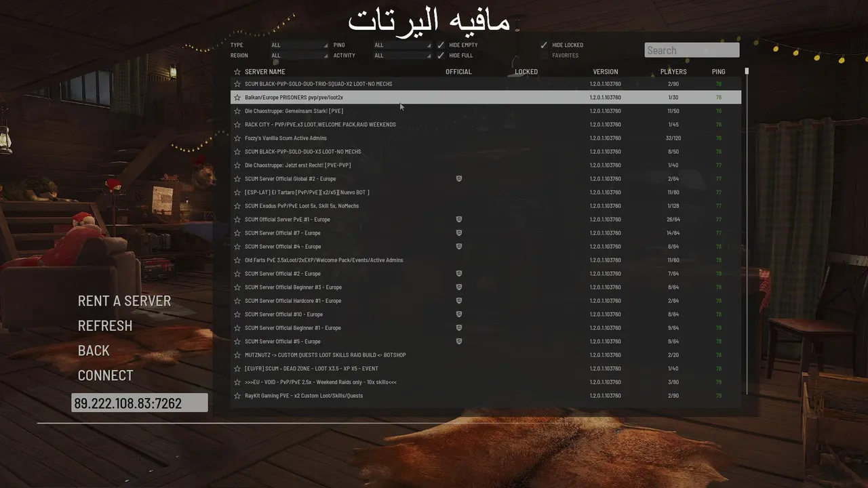The image size is (868, 488).
Task: Select the SCUM Exodus PvP/PvE server name
Action: (302, 206)
